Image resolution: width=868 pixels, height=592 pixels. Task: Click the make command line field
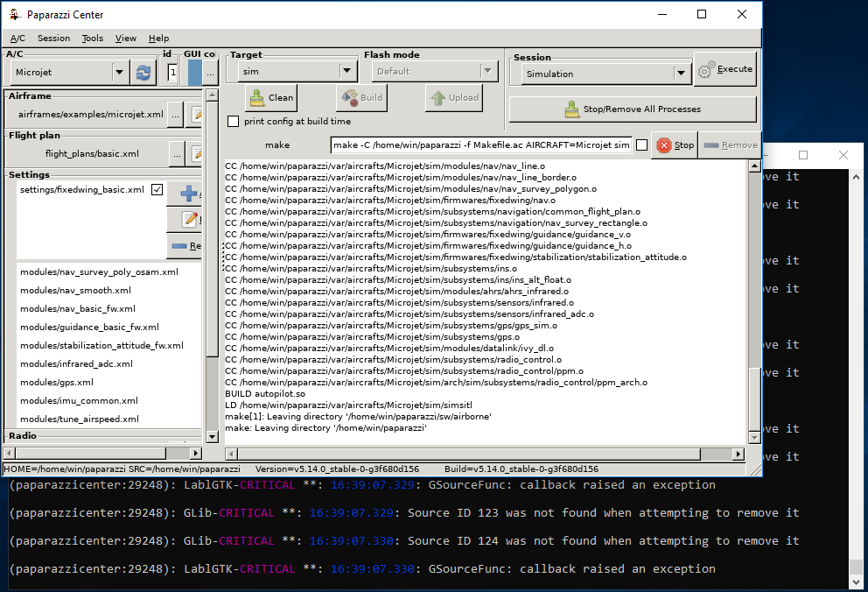coord(481,145)
